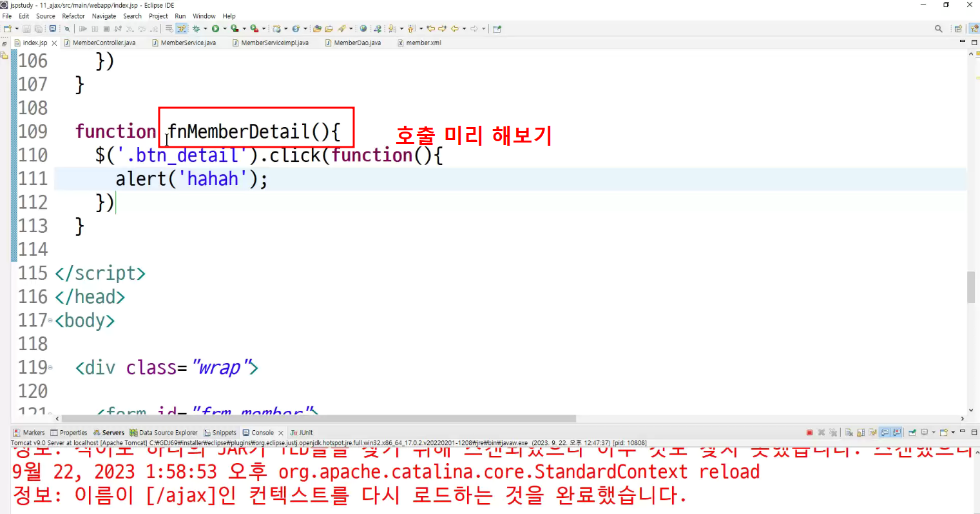
Task: Toggle Skip All Breakpoints in toolbar
Action: point(66,28)
